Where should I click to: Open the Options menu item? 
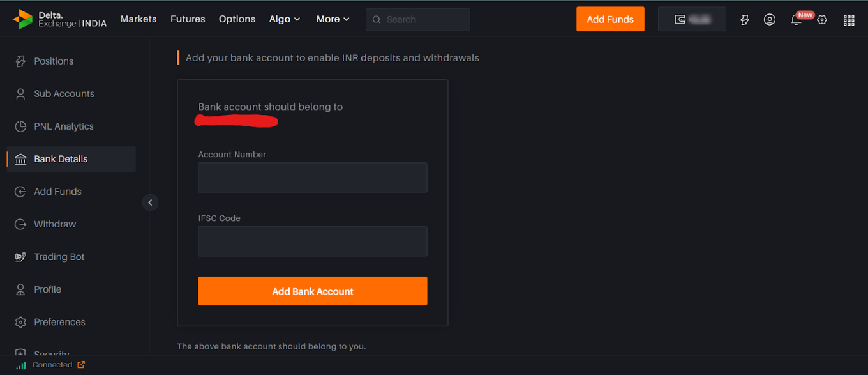[x=237, y=19]
